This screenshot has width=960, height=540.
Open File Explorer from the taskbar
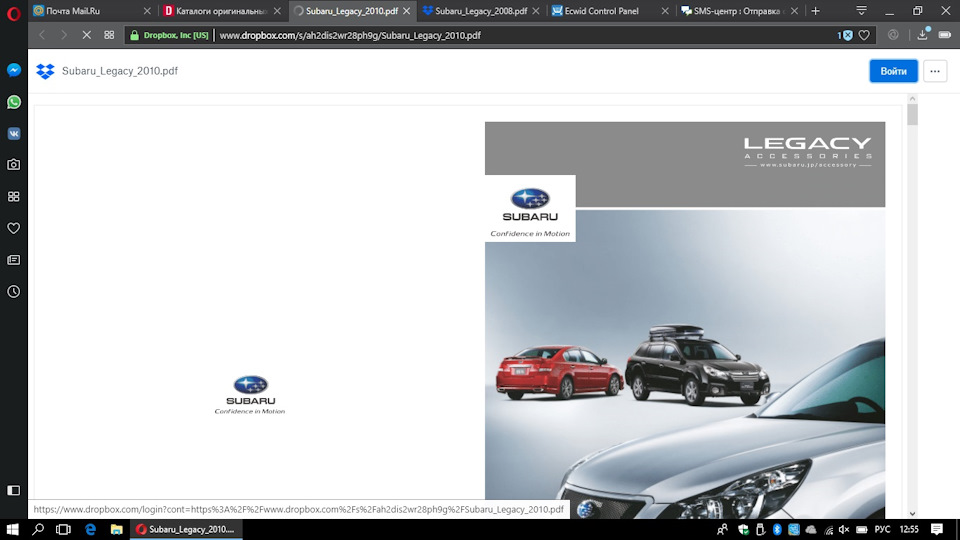116,530
